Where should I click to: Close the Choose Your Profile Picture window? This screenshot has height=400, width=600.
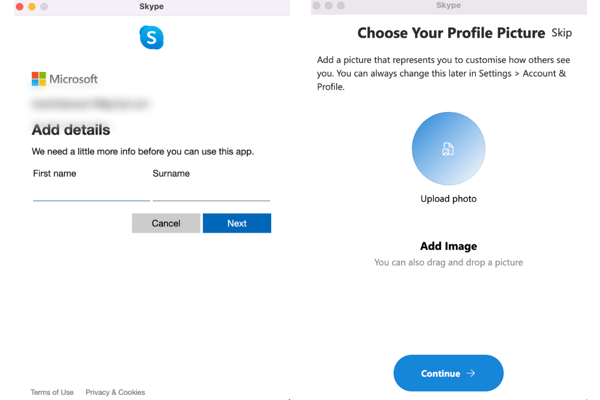tap(317, 6)
